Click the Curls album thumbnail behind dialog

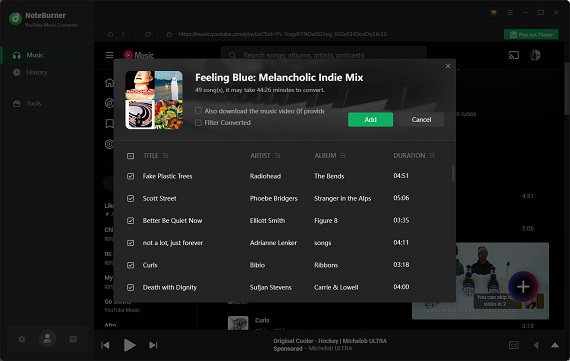pyautogui.click(x=238, y=323)
